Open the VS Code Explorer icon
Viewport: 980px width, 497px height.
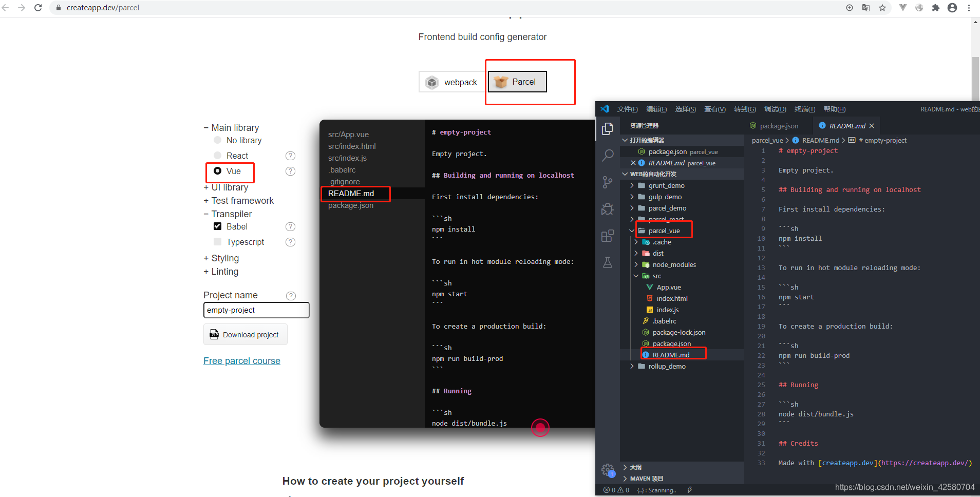(608, 128)
